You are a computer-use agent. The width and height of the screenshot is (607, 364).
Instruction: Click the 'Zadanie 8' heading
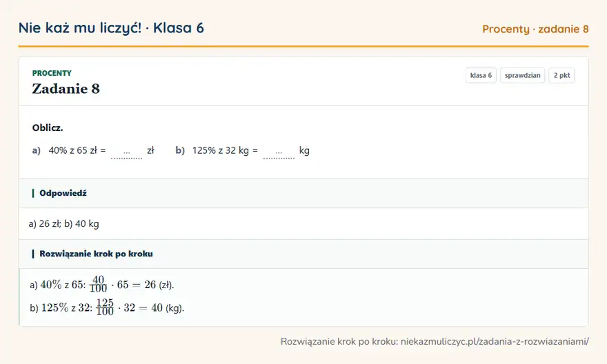[66, 88]
